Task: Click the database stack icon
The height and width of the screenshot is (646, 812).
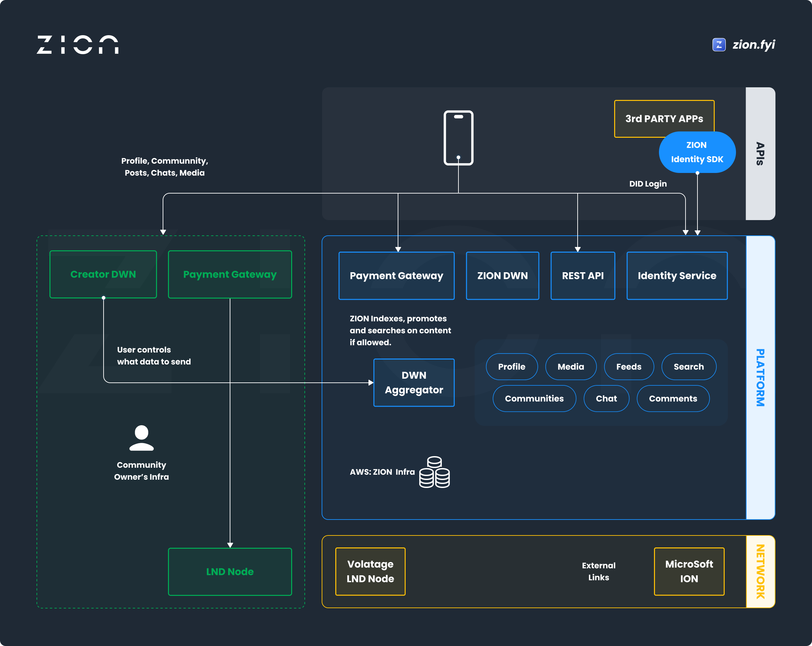Action: [434, 472]
